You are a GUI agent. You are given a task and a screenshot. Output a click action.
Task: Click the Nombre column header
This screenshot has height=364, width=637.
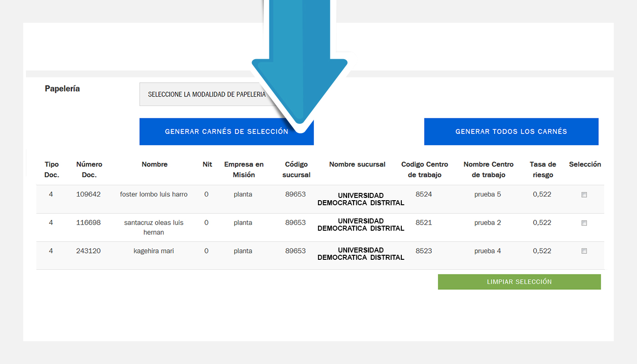[x=155, y=164]
